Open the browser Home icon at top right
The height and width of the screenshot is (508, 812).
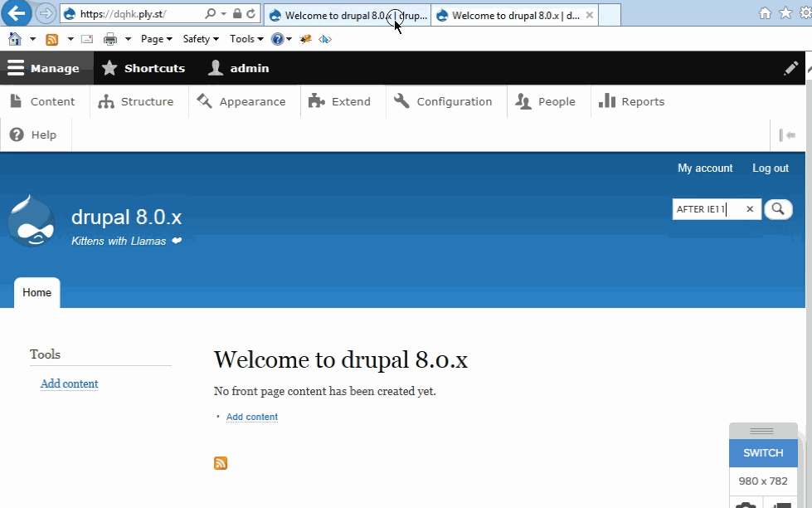tap(765, 13)
